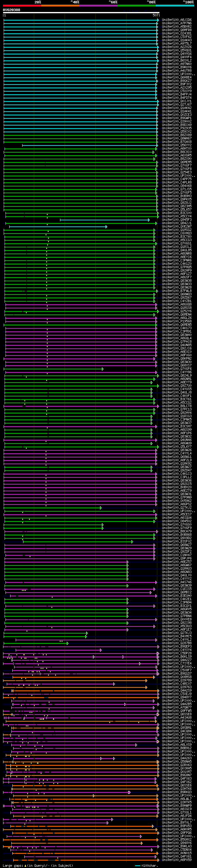Select label UniRef100_Q1RIL2
Screen dimensions: 197x868
click(x=177, y=247)
